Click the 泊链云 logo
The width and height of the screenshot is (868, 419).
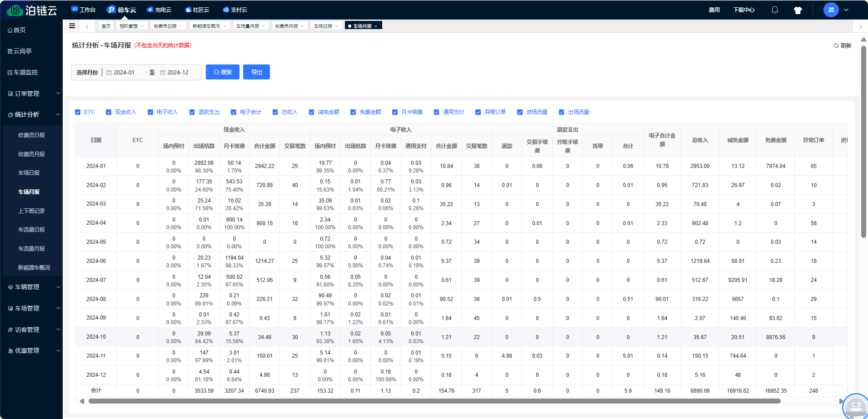31,10
